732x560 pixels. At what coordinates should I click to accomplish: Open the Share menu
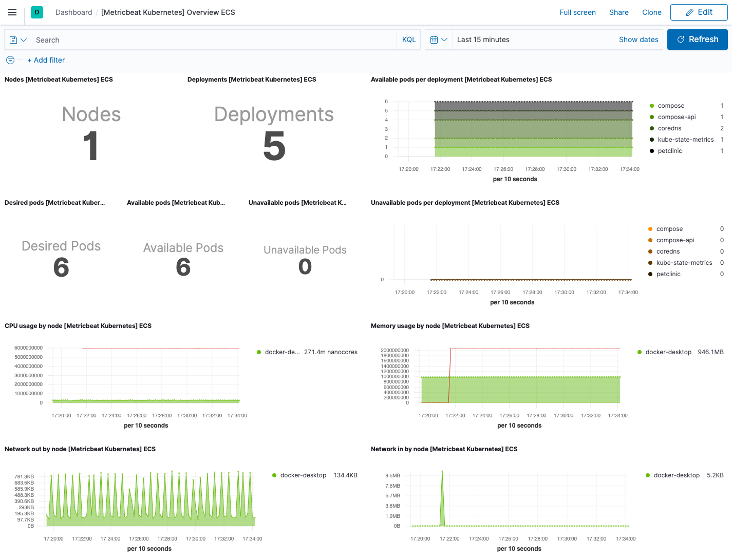tap(618, 12)
